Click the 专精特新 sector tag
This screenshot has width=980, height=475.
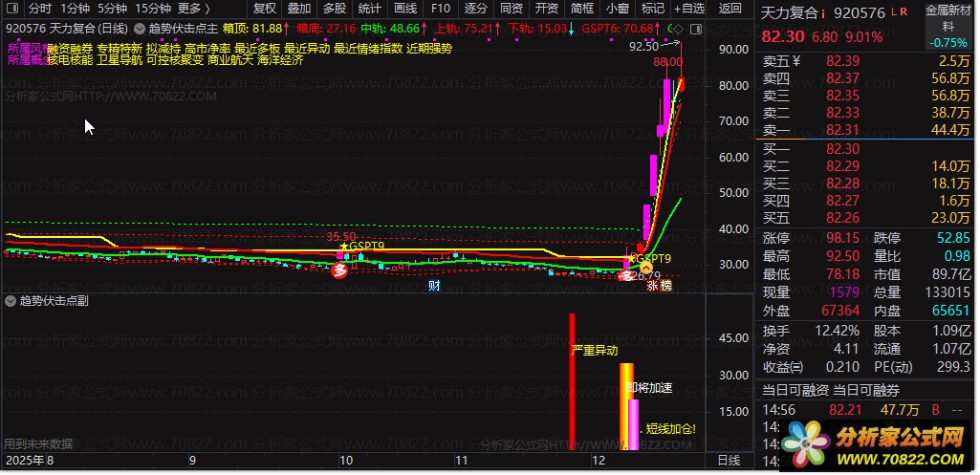click(120, 48)
